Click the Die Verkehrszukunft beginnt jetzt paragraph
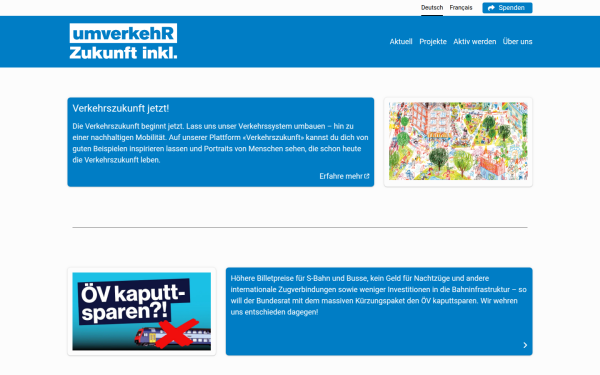Image resolution: width=600 pixels, height=375 pixels. (220, 143)
